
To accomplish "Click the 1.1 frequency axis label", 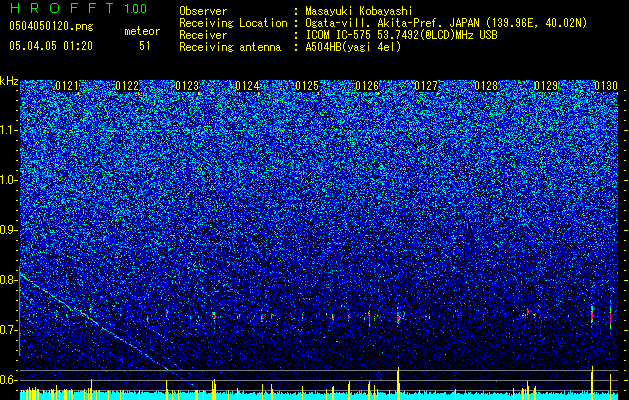I will click(8, 130).
